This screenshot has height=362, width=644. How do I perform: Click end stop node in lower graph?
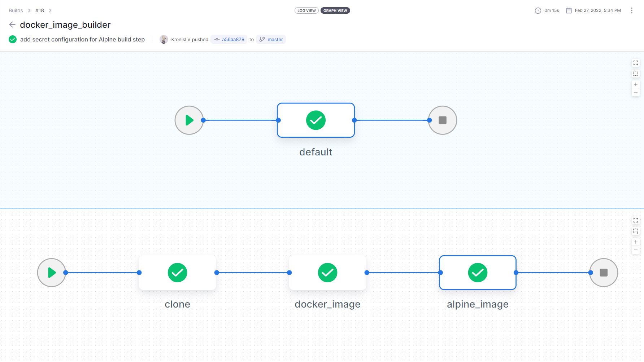coord(604,273)
